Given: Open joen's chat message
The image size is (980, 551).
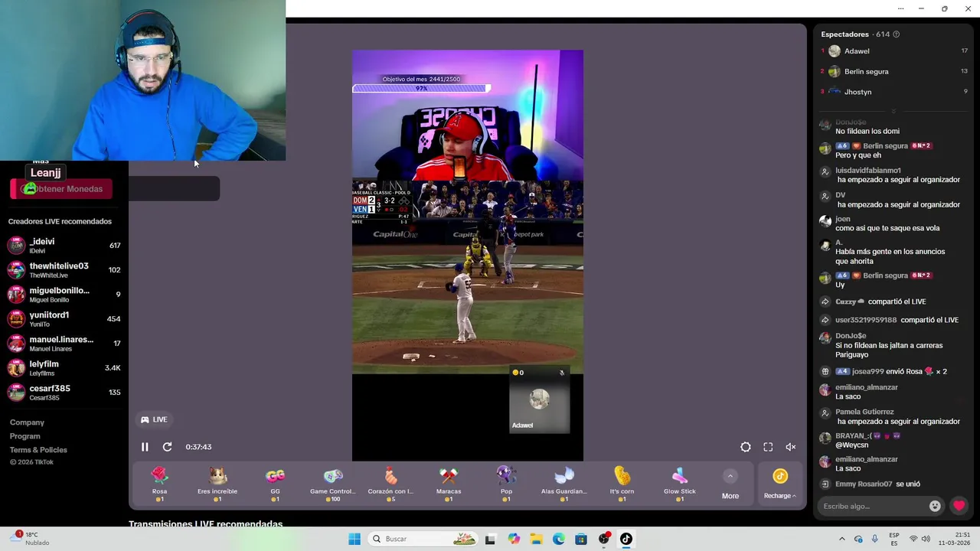Looking at the screenshot, I should point(887,223).
